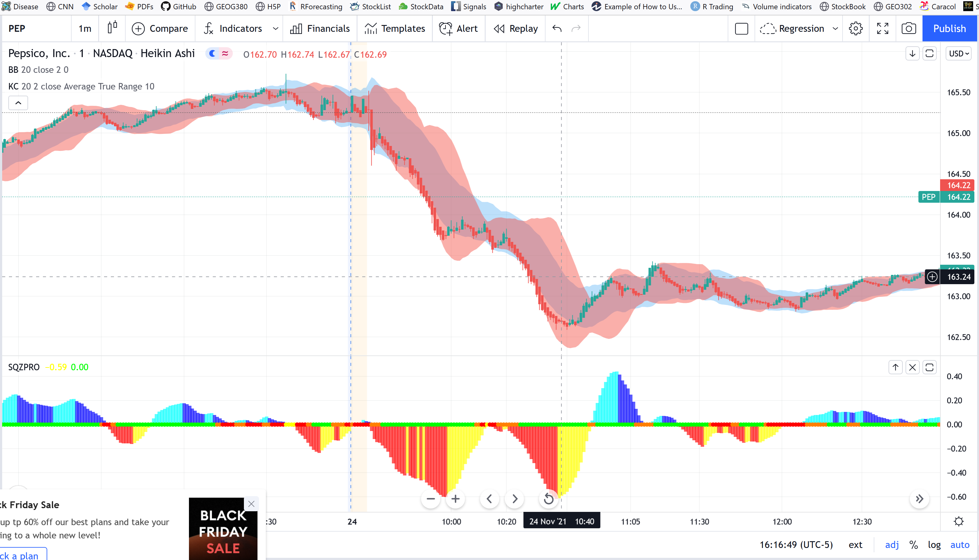Open the Caracol bookmark
The width and height of the screenshot is (979, 560).
pyautogui.click(x=938, y=6)
